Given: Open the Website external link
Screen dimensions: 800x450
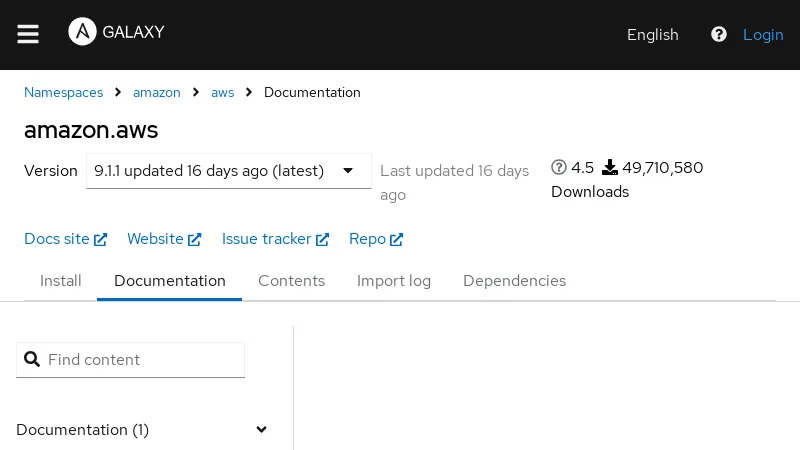Looking at the screenshot, I should pos(164,239).
